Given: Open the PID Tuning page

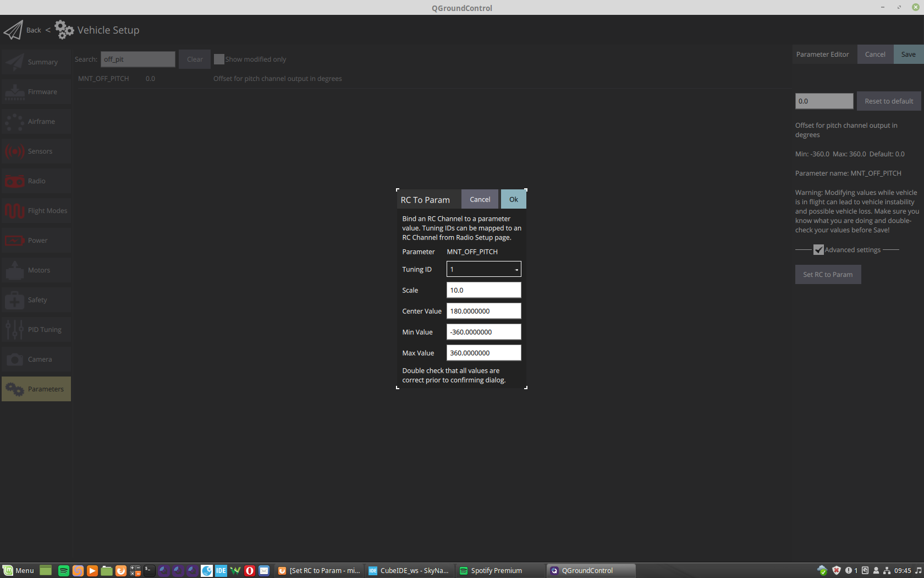Looking at the screenshot, I should point(36,329).
